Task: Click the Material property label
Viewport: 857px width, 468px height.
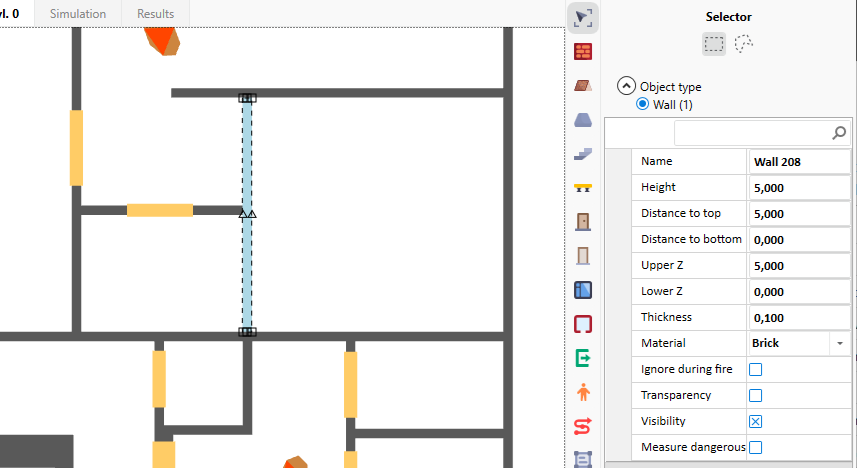Action: pos(663,343)
